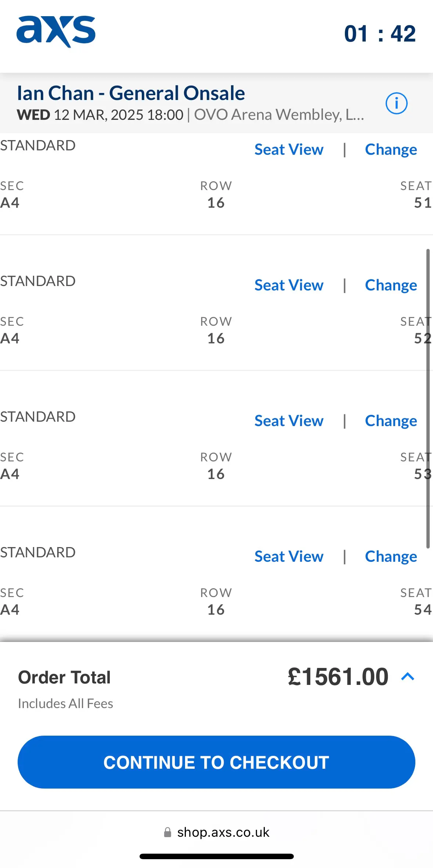433x868 pixels.
Task: Change the seat 51 ticket
Action: pos(391,150)
